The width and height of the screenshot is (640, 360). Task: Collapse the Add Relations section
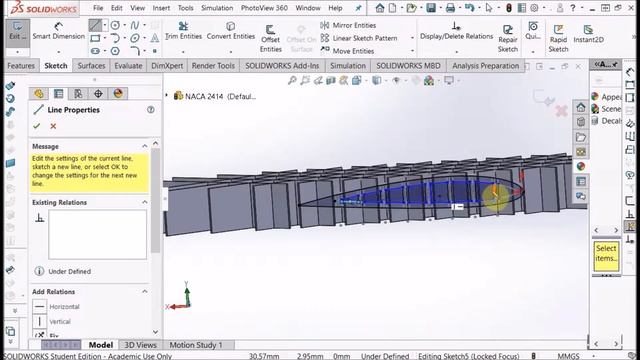point(145,291)
